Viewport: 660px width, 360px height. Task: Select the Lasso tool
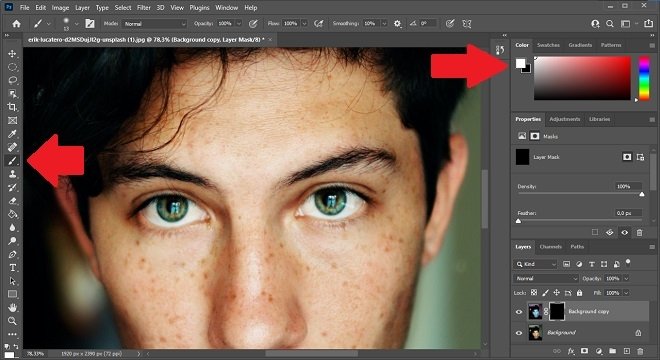(x=12, y=80)
